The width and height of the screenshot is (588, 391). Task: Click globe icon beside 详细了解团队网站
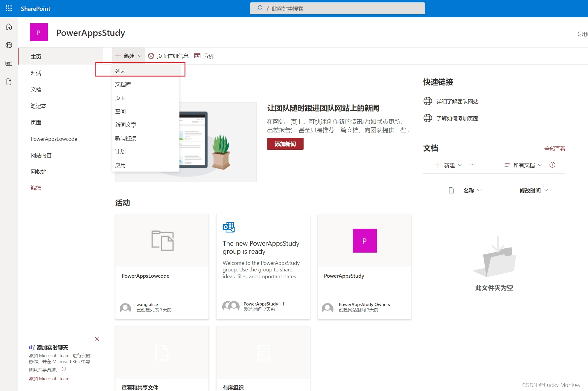428,101
